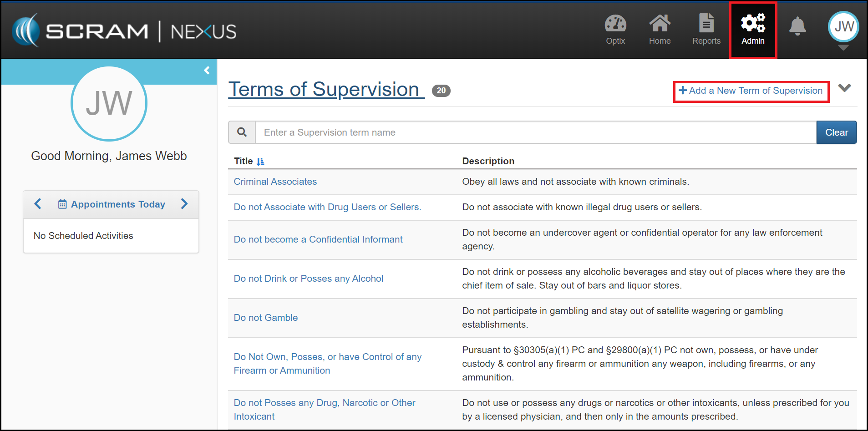
Task: Advance to next appointments day
Action: point(184,204)
